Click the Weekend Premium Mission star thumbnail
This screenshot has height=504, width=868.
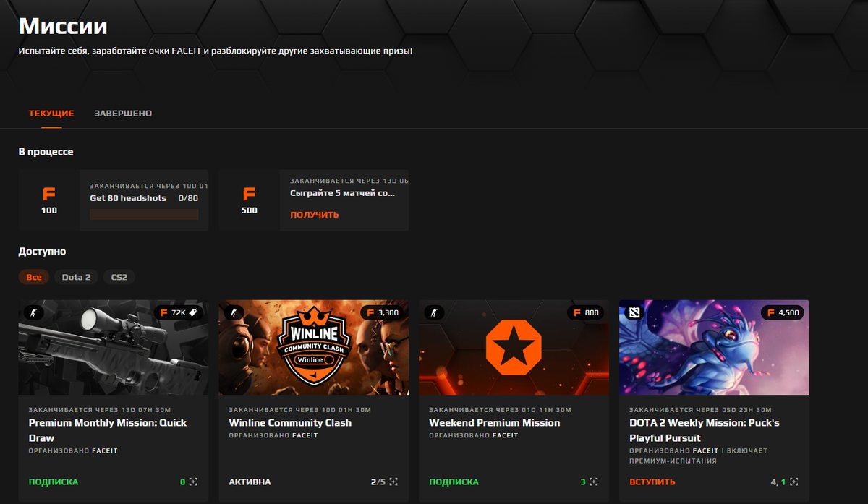[514, 347]
